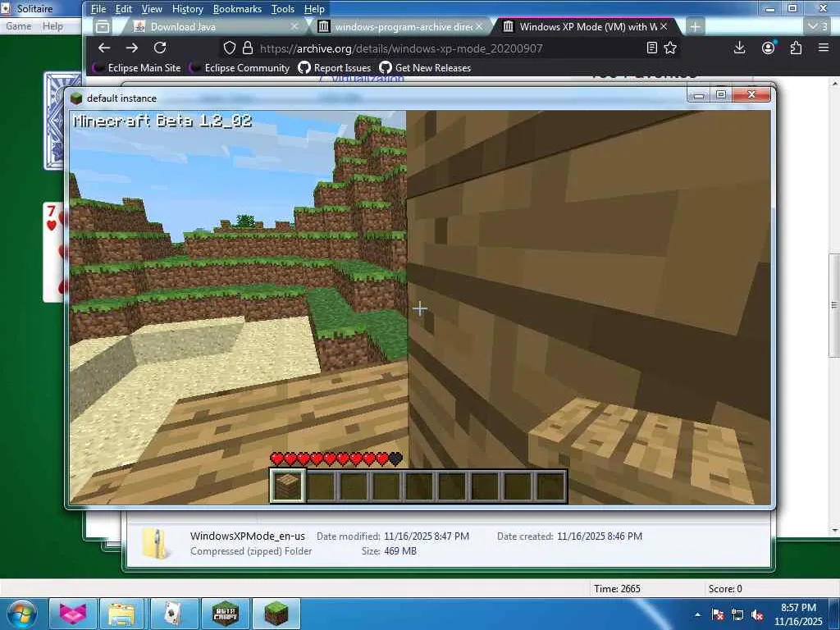Go forward with Firefox forward arrow
The width and height of the screenshot is (840, 630).
click(x=131, y=48)
